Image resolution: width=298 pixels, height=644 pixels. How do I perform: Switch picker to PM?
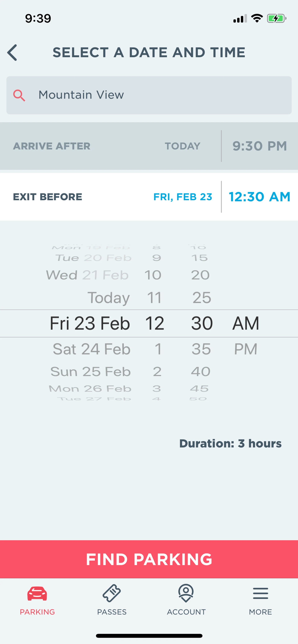[x=245, y=349]
